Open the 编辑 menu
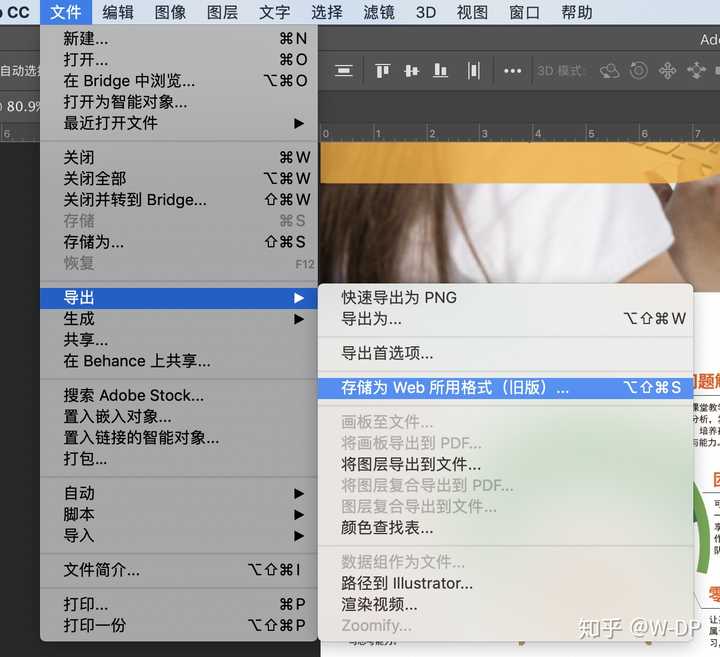 click(118, 12)
